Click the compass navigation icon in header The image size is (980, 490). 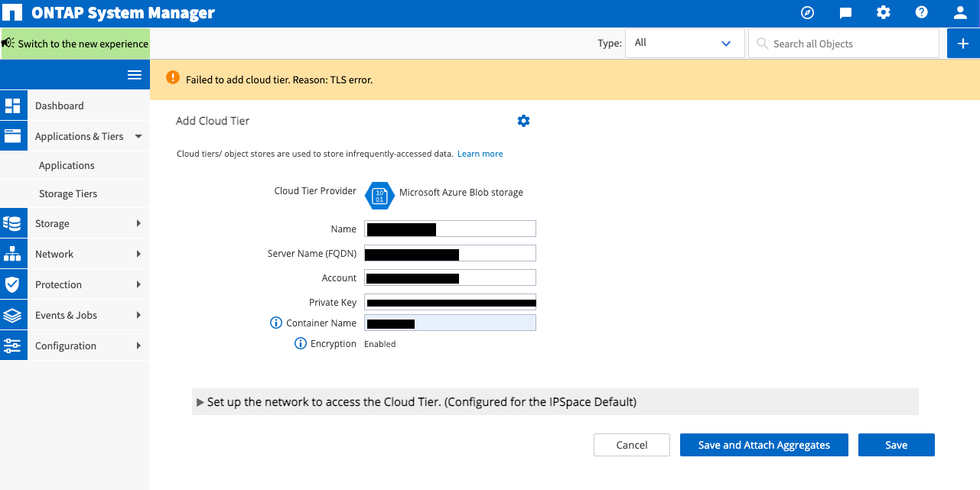click(x=807, y=13)
